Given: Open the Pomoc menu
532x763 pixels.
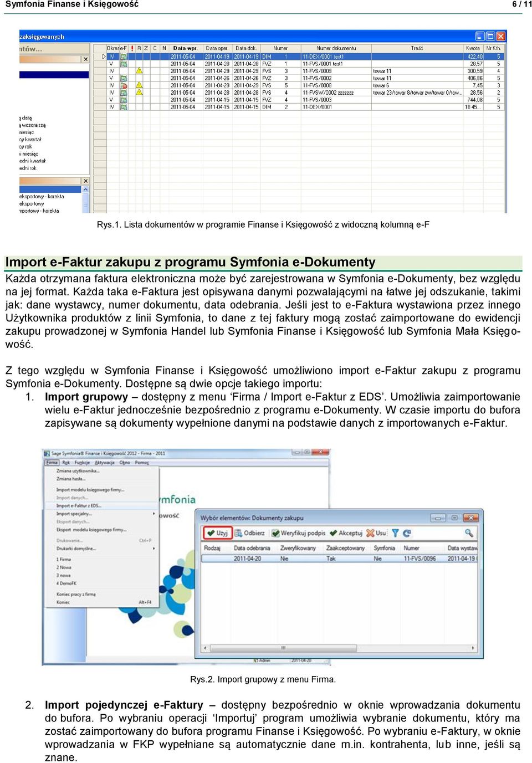Looking at the screenshot, I should pos(142,463).
